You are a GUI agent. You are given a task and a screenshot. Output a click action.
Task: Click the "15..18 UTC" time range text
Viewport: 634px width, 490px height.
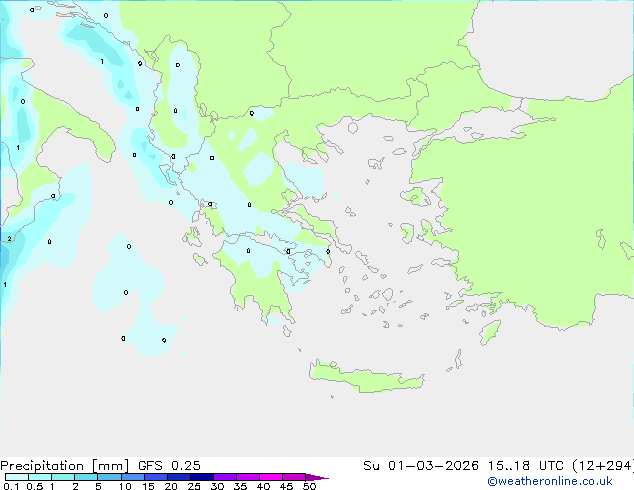[525, 465]
